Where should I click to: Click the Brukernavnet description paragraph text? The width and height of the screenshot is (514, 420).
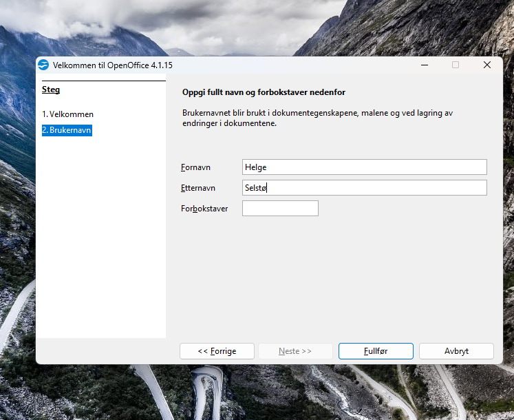[317, 118]
